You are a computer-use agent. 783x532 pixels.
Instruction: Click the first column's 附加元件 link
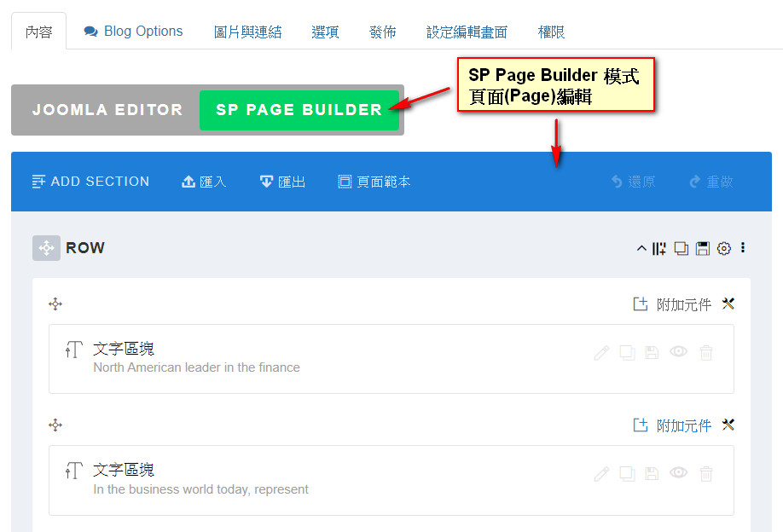(672, 304)
